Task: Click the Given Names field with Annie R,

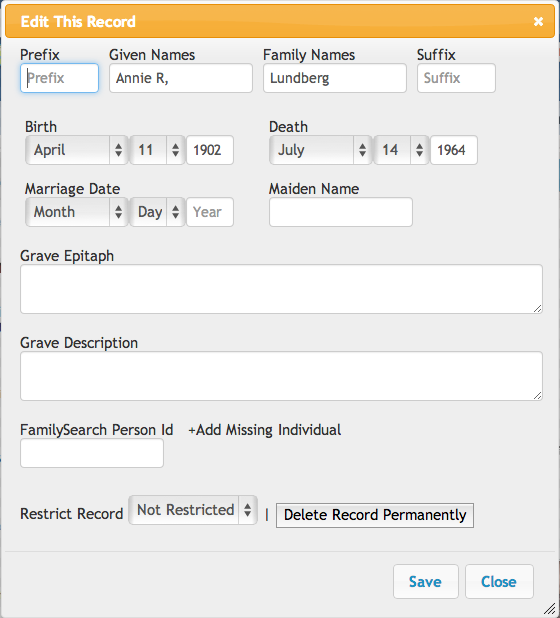Action: pos(181,78)
